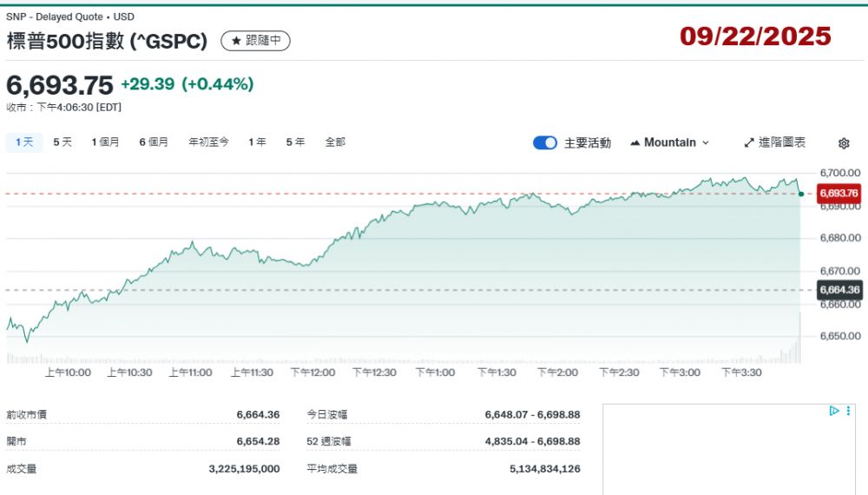Open chart settings gear icon
Screen dimensions: 868x495
(844, 143)
